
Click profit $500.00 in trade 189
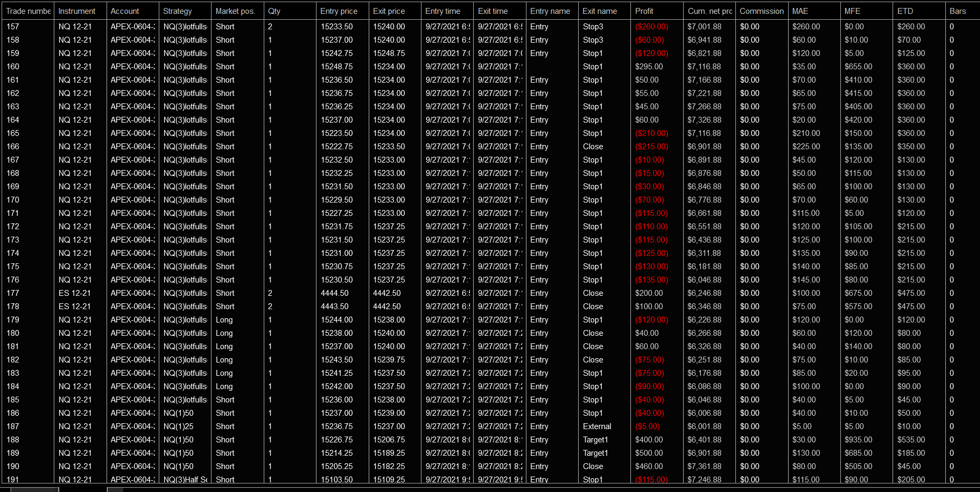pyautogui.click(x=649, y=453)
